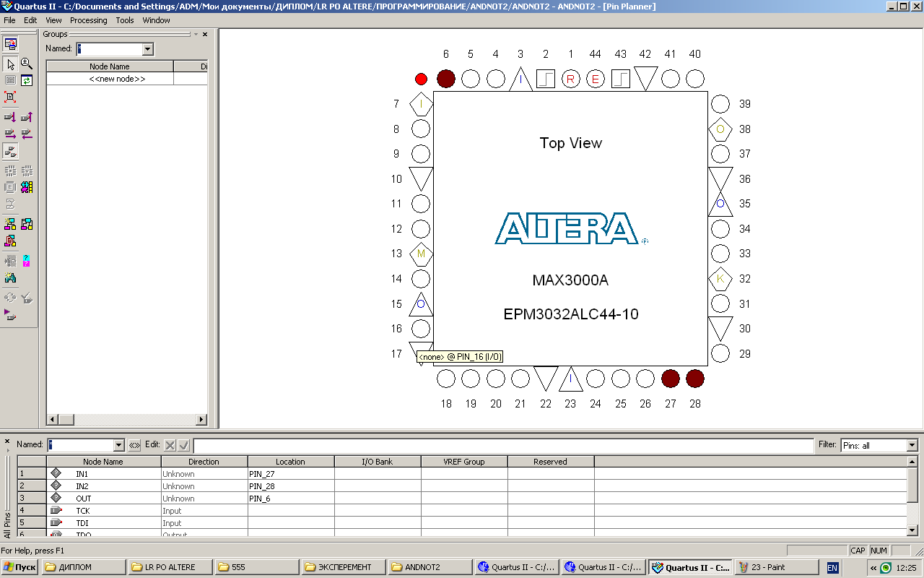Select the PIN_28 location cell

point(291,486)
